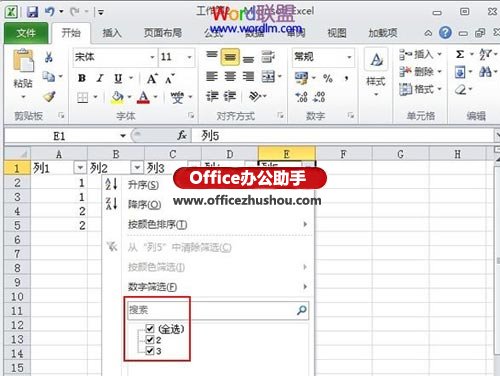This screenshot has height=376, width=500.
Task: Select the Format Painter brush
Action: tap(49, 96)
